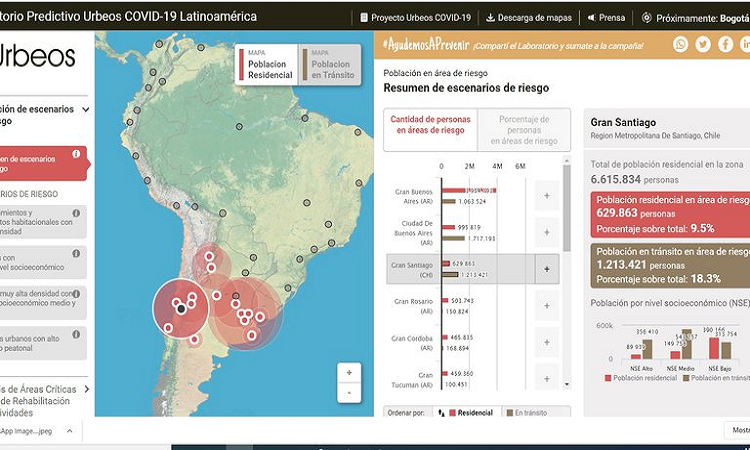Click the red selected scenarios summary item
The width and height of the screenshot is (750, 450).
pyautogui.click(x=44, y=164)
